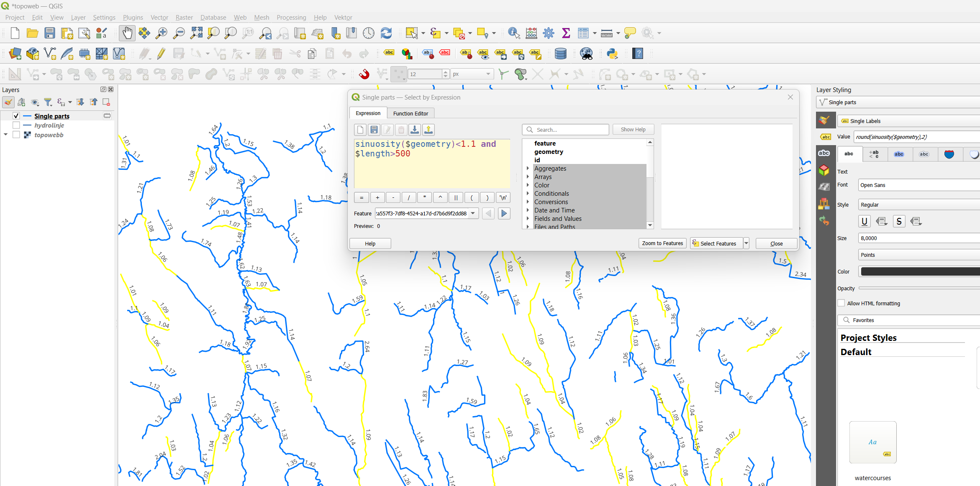
Task: Click the Close button in dialog
Action: [776, 243]
